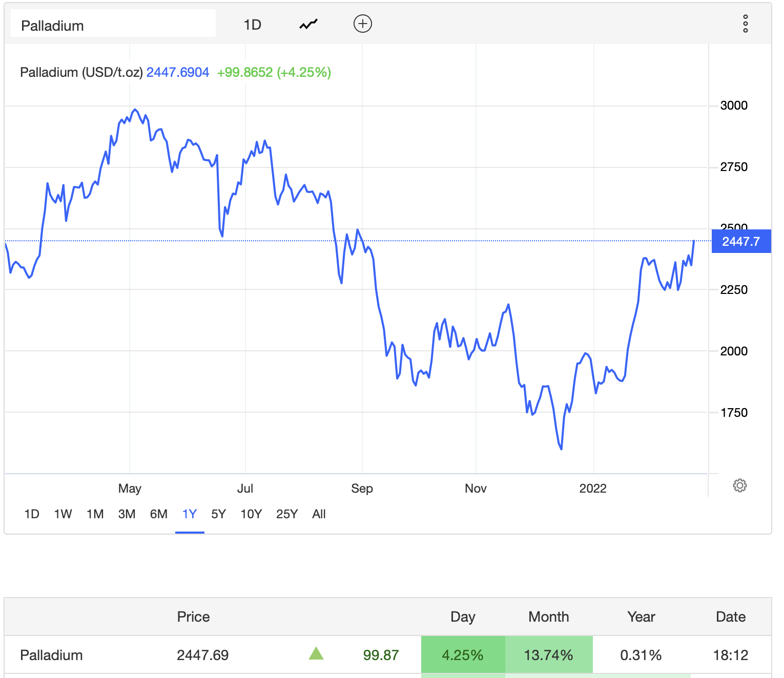The height and width of the screenshot is (678, 784).
Task: Open chart settings gear icon
Action: click(x=739, y=485)
